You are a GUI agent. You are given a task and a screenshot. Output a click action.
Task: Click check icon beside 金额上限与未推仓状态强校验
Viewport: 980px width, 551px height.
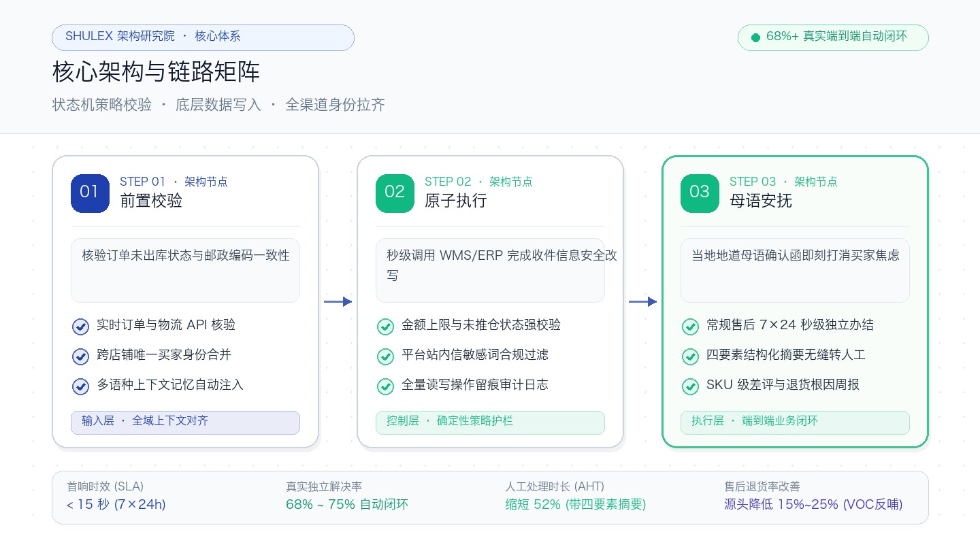pyautogui.click(x=385, y=327)
